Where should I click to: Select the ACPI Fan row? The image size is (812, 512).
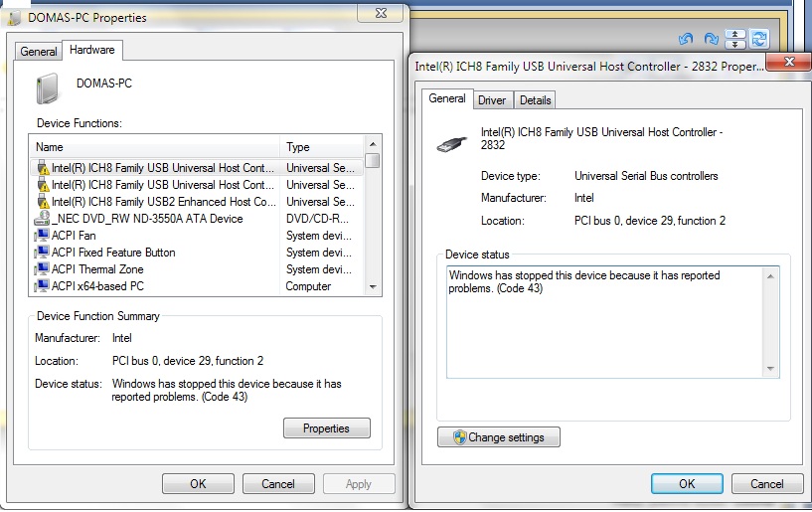coord(196,236)
